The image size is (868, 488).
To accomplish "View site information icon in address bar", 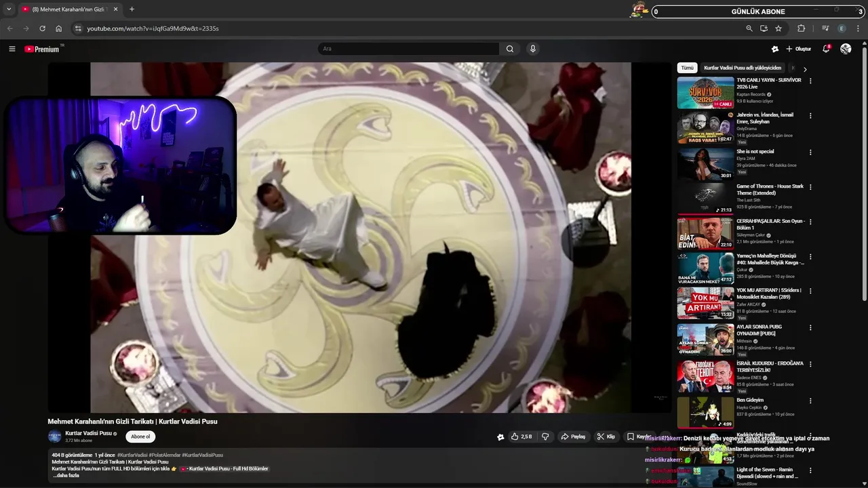I will (78, 28).
